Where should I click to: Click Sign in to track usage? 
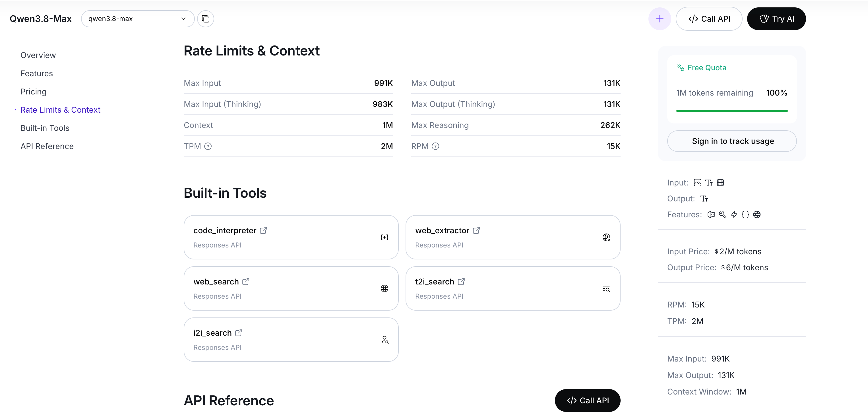click(x=732, y=141)
